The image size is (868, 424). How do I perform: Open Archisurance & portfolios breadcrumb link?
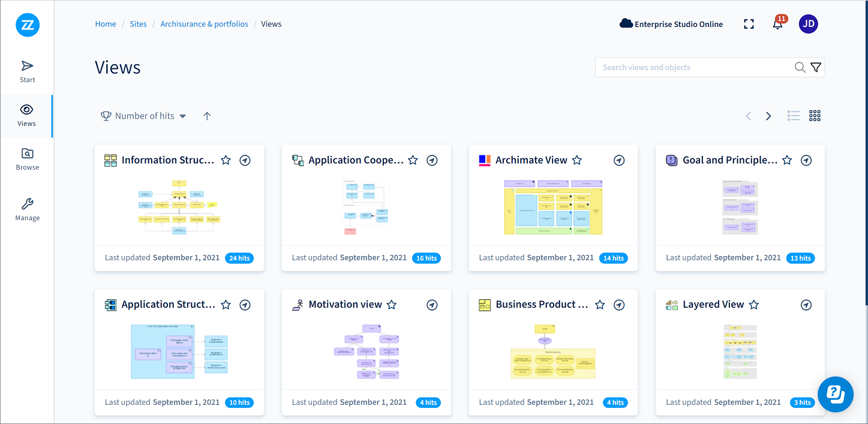pos(204,24)
